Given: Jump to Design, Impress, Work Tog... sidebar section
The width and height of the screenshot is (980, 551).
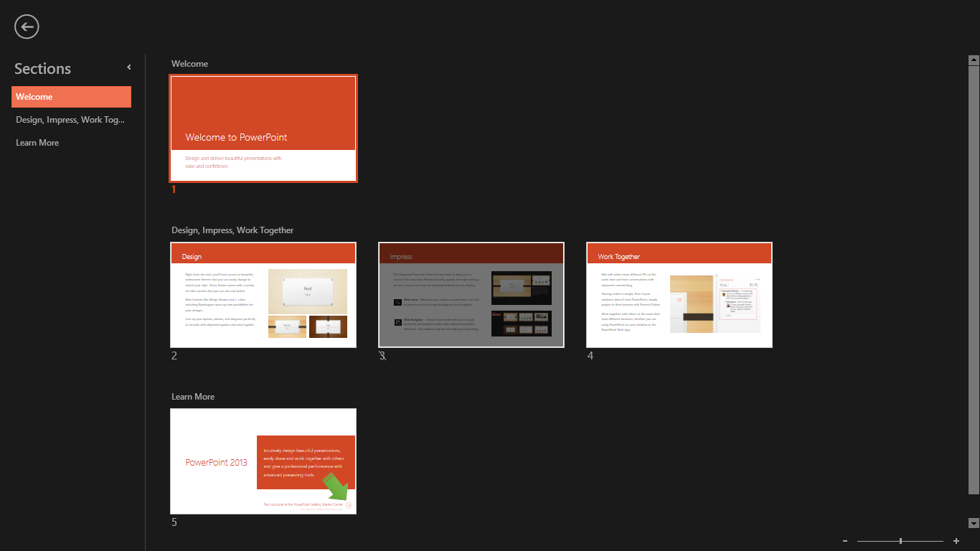Looking at the screenshot, I should 71,120.
